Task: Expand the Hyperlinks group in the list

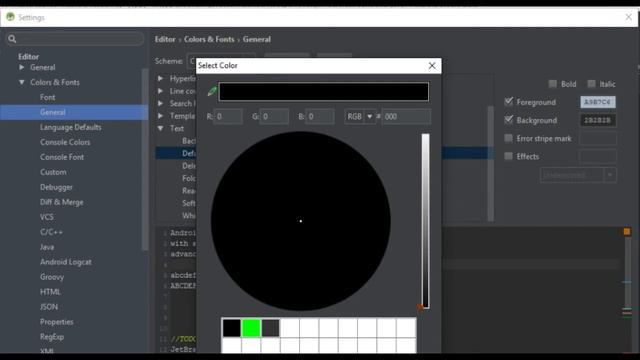Action: click(x=160, y=78)
